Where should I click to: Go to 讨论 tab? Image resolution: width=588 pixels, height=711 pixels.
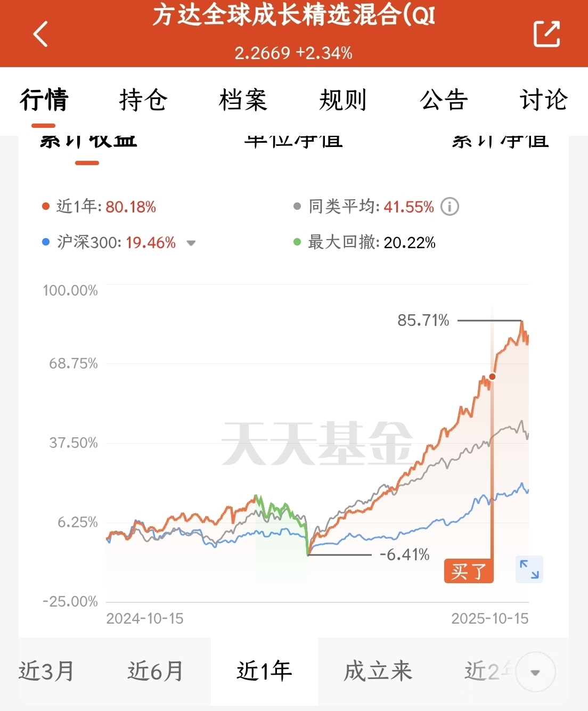544,100
